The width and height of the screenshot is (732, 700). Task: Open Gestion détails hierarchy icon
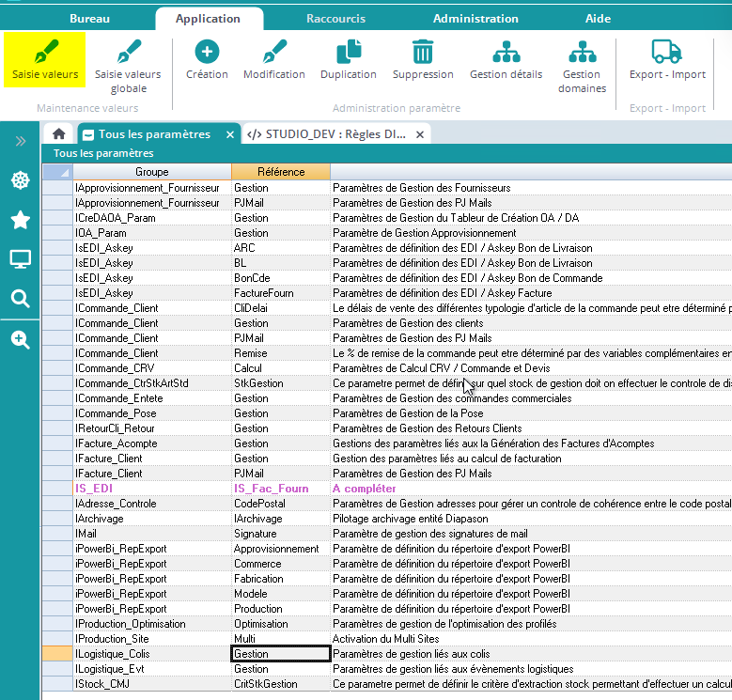tap(506, 52)
